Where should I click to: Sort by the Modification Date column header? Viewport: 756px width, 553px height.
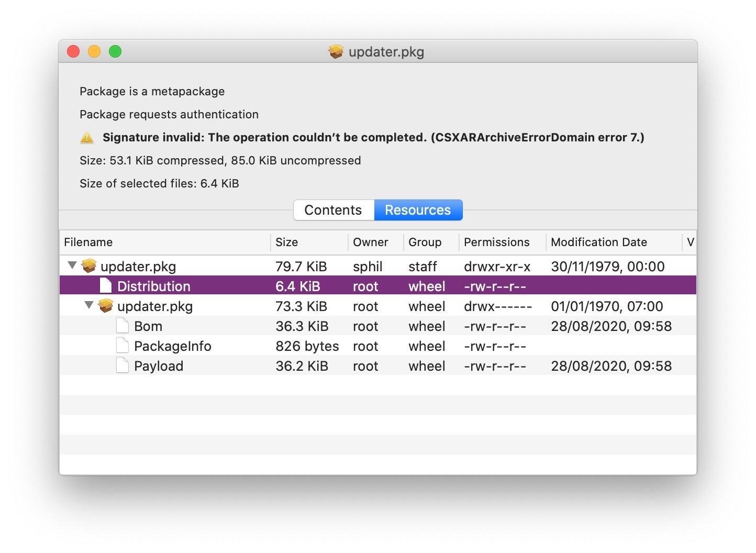pos(598,242)
